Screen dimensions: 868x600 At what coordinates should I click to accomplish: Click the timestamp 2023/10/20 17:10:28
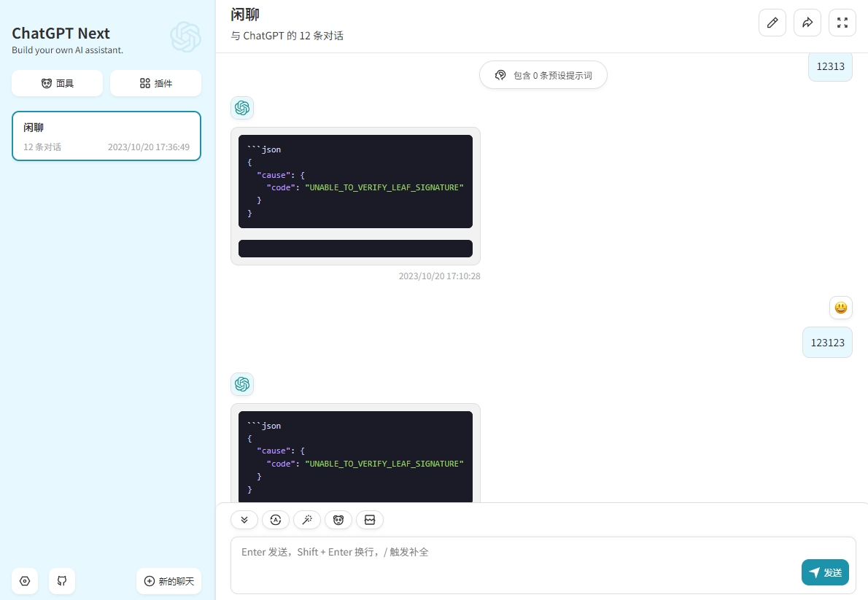pos(440,276)
